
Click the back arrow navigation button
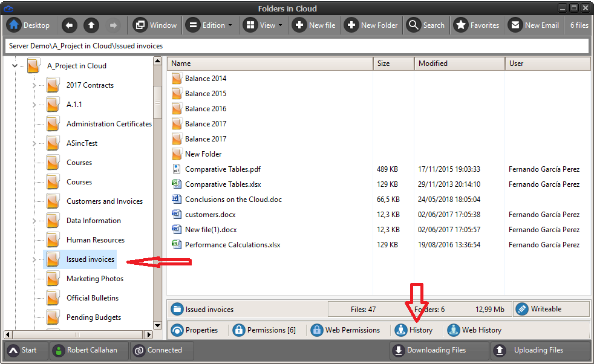[x=70, y=25]
